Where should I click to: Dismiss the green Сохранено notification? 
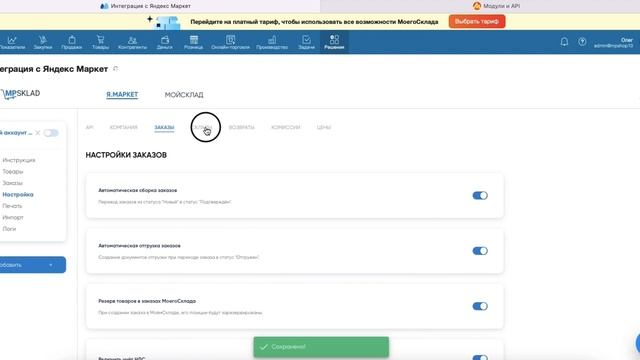click(321, 347)
